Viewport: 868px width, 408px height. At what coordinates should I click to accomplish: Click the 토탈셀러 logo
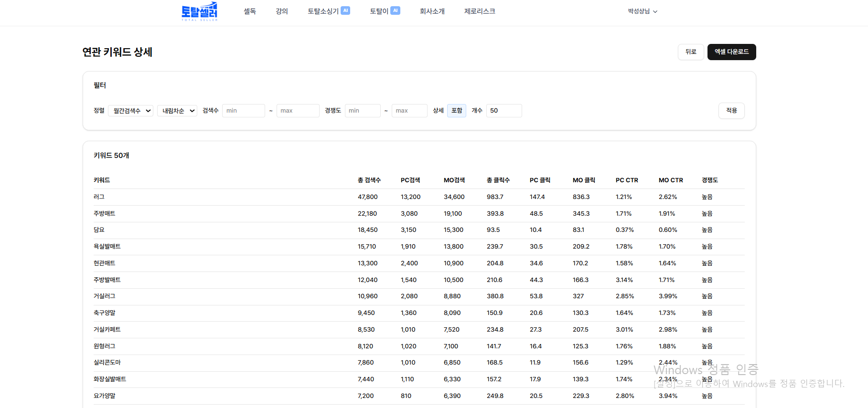(199, 11)
